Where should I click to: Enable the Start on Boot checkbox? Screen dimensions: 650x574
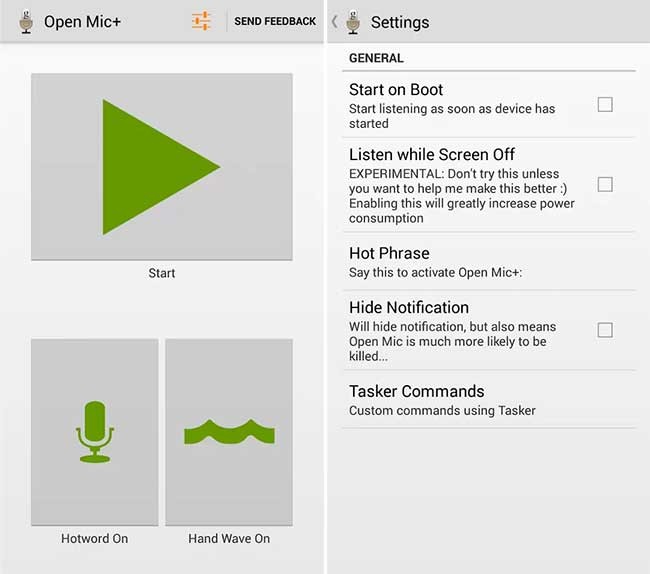605,104
